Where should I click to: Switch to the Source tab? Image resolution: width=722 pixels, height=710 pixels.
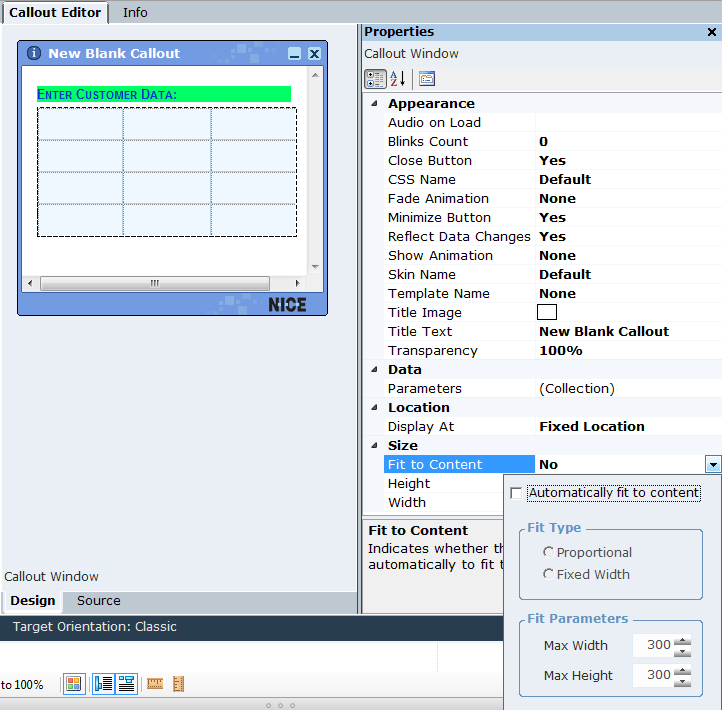coord(98,601)
